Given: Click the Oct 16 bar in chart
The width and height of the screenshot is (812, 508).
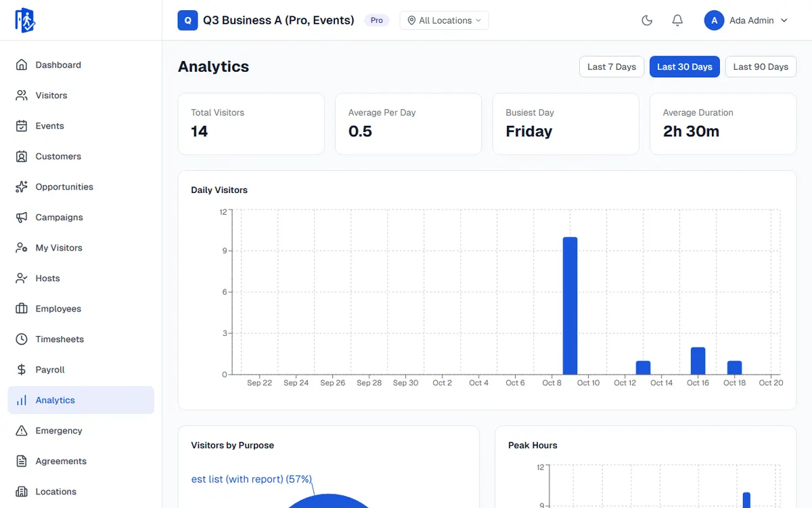Looking at the screenshot, I should (698, 361).
